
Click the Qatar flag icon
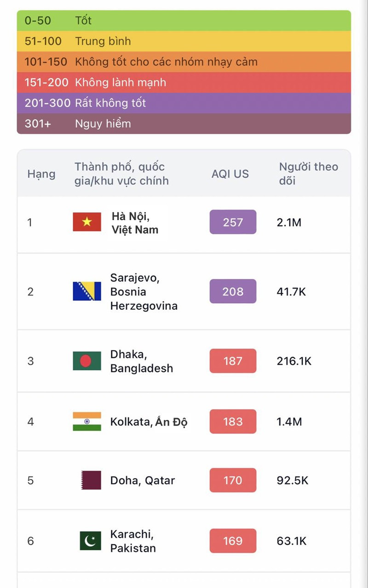(x=91, y=480)
